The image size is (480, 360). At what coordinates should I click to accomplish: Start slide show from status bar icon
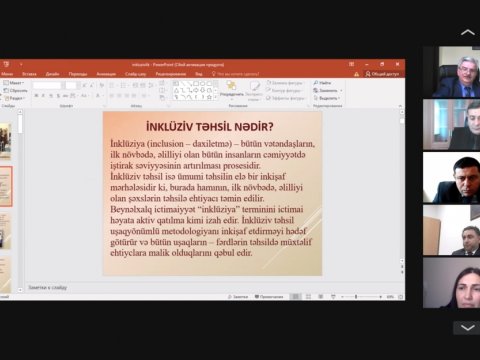pos(333,297)
